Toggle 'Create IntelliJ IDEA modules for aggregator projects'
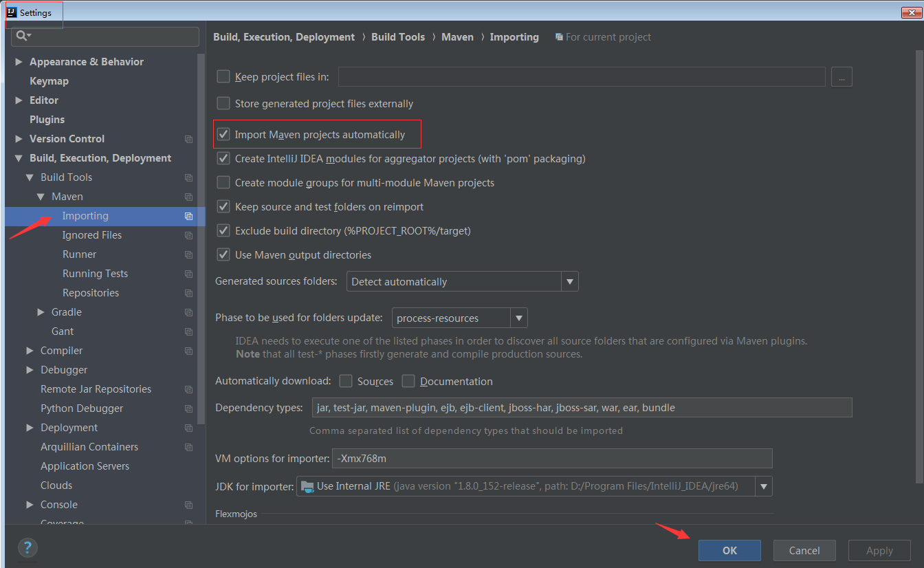Image resolution: width=924 pixels, height=568 pixels. (x=223, y=158)
